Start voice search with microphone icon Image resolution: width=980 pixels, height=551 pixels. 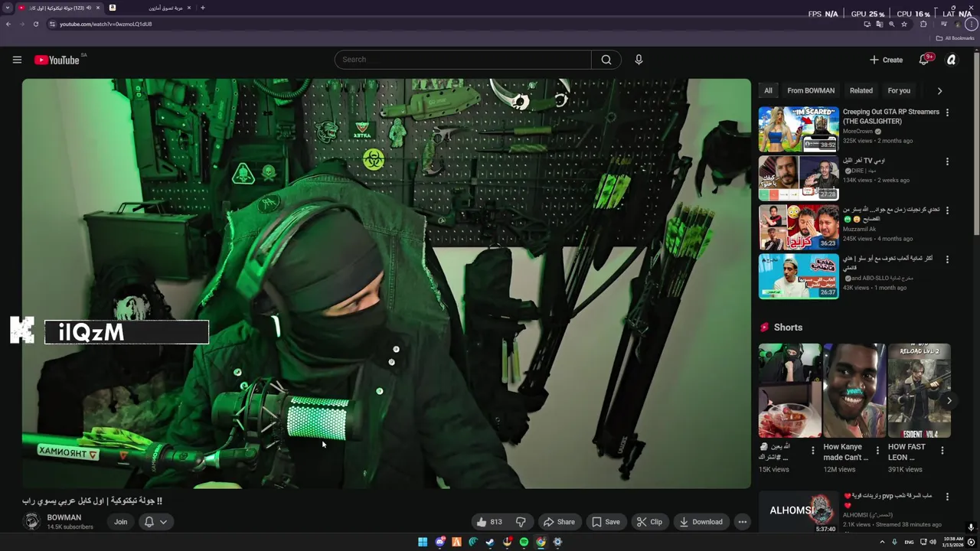(639, 60)
